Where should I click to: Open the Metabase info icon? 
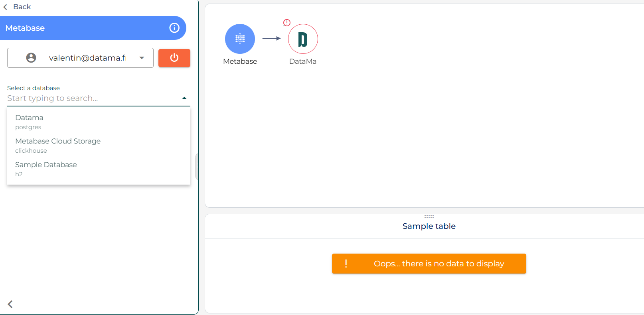tap(174, 28)
